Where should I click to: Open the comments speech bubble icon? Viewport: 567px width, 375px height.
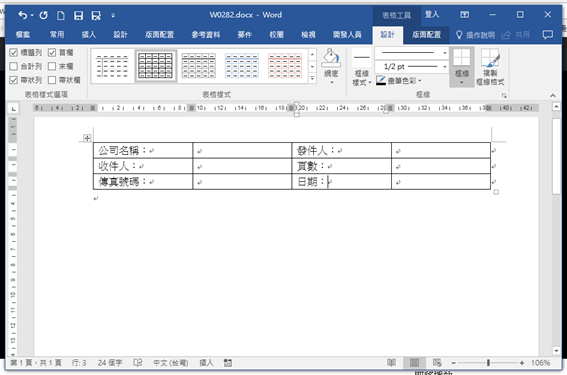click(x=547, y=35)
